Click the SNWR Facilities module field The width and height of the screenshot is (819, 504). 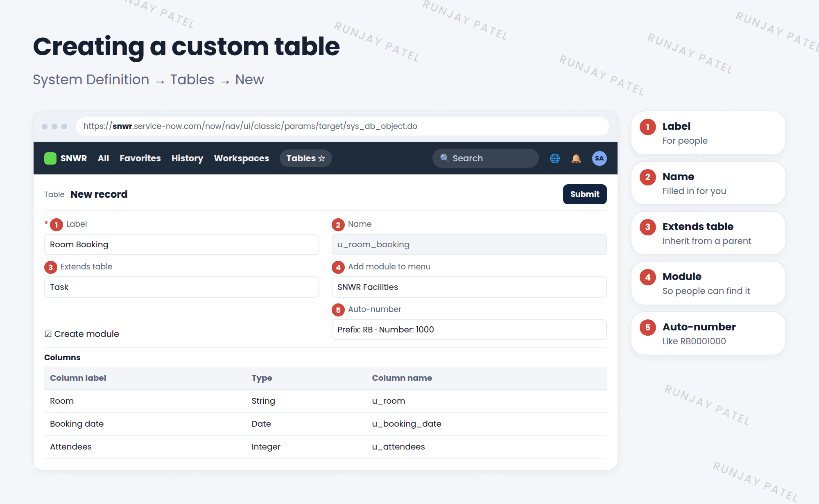click(469, 287)
